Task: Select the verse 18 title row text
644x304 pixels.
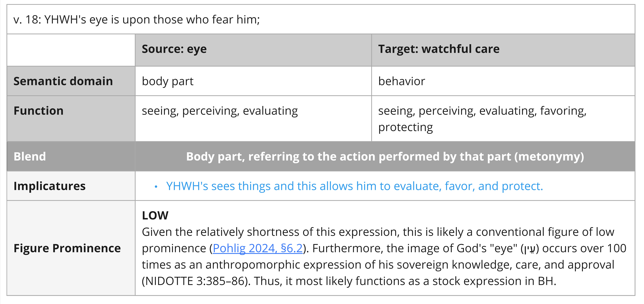Action: click(137, 20)
